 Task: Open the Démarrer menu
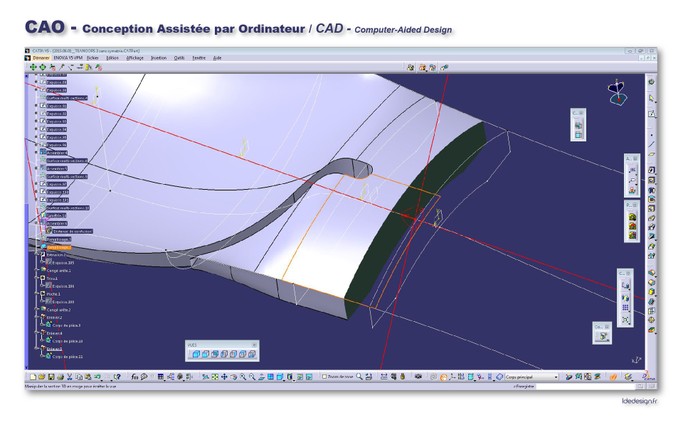pyautogui.click(x=43, y=59)
